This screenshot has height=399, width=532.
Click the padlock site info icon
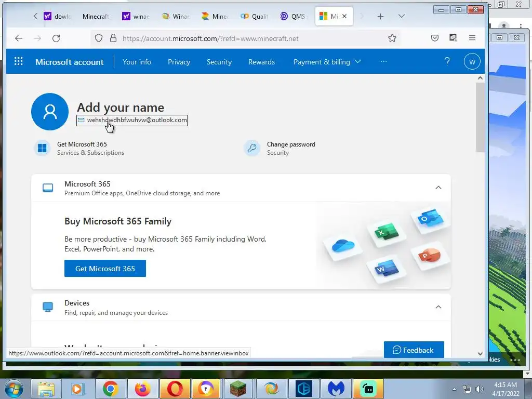113,38
